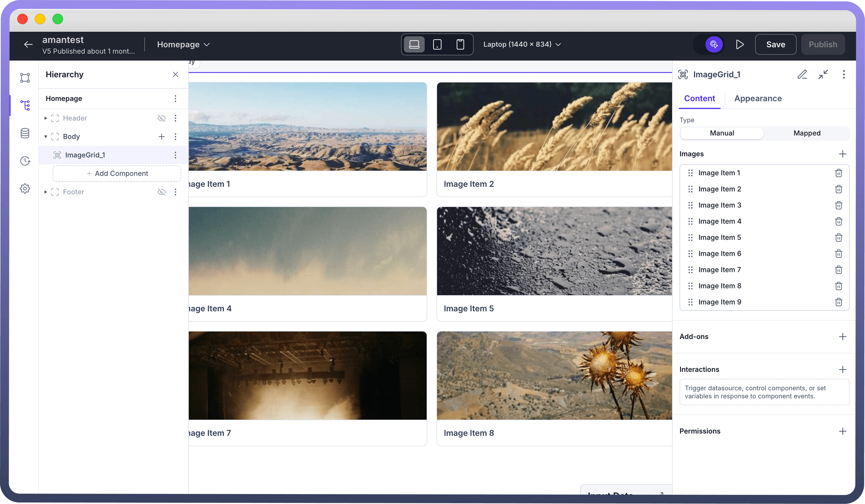Switch to the Appearance tab
This screenshot has height=504, width=865.
pos(758,99)
